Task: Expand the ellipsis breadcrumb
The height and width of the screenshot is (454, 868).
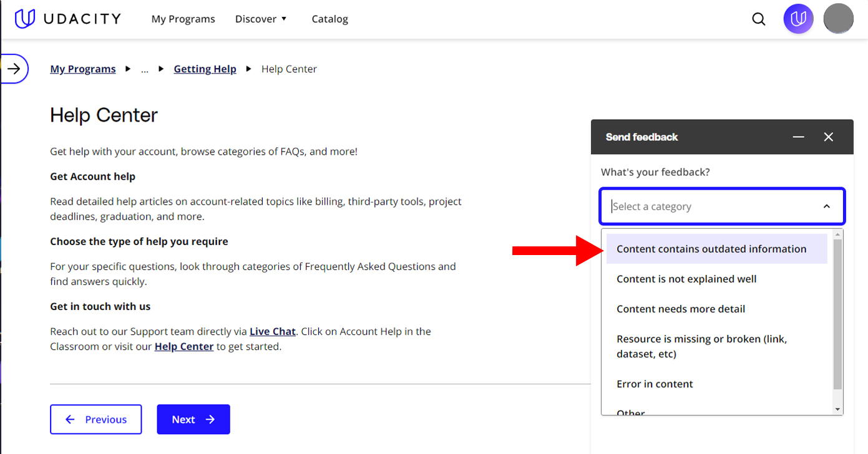Action: click(x=145, y=69)
